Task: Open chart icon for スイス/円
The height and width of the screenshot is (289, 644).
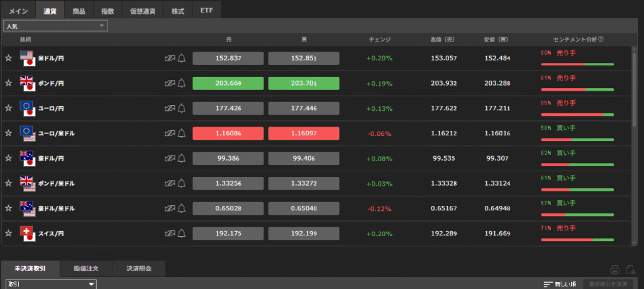Action: pos(169,233)
